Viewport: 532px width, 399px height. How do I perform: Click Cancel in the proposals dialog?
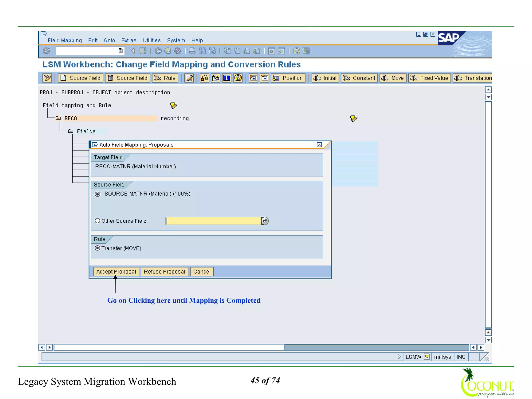tap(202, 271)
